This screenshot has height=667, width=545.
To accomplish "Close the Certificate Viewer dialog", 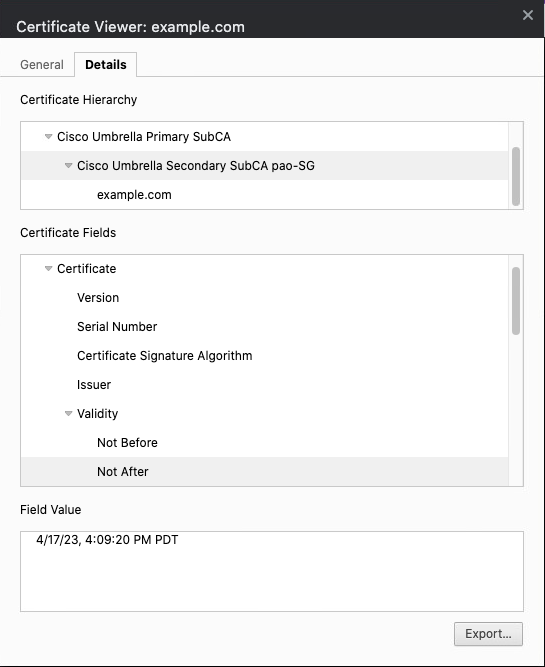I will click(x=528, y=15).
